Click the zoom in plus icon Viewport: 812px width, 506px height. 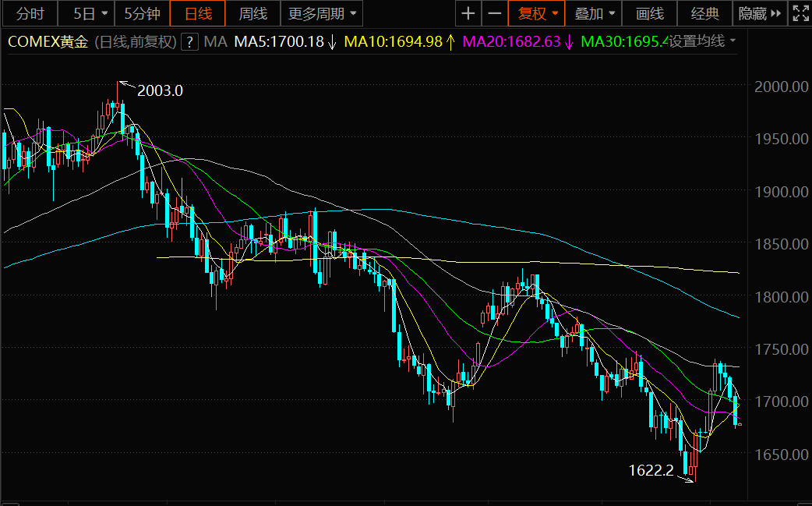click(x=468, y=13)
